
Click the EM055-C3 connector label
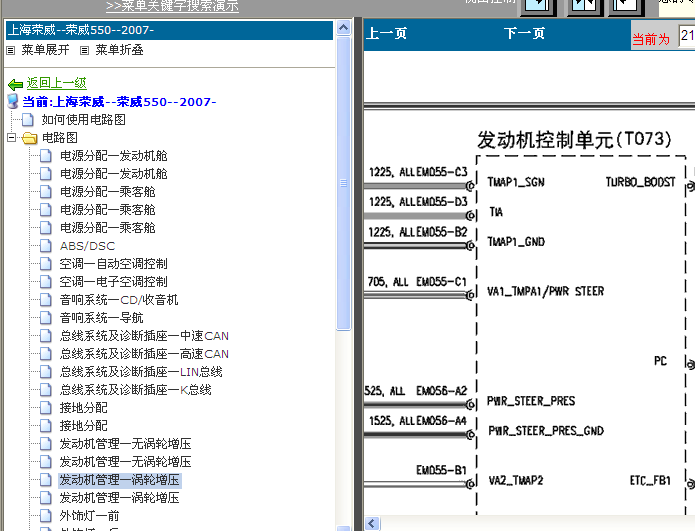442,172
